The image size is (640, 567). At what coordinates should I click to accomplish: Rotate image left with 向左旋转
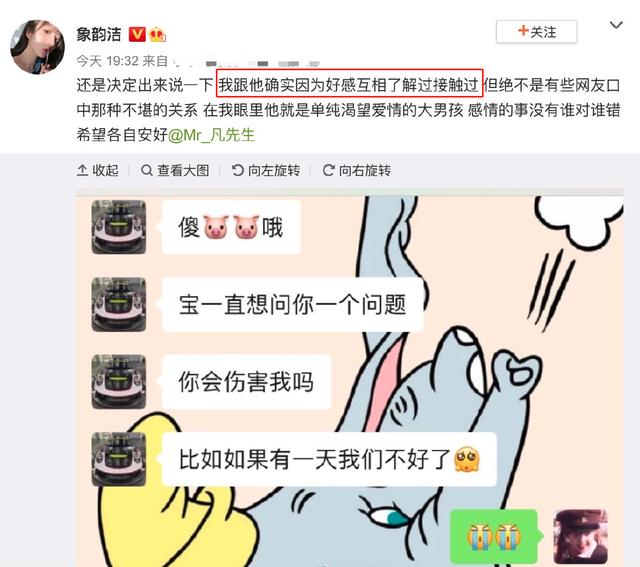tap(266, 170)
